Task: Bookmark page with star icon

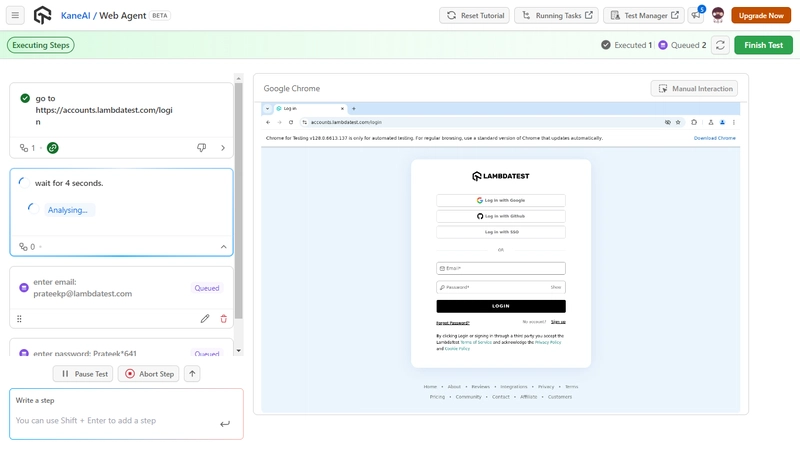Action: (678, 122)
